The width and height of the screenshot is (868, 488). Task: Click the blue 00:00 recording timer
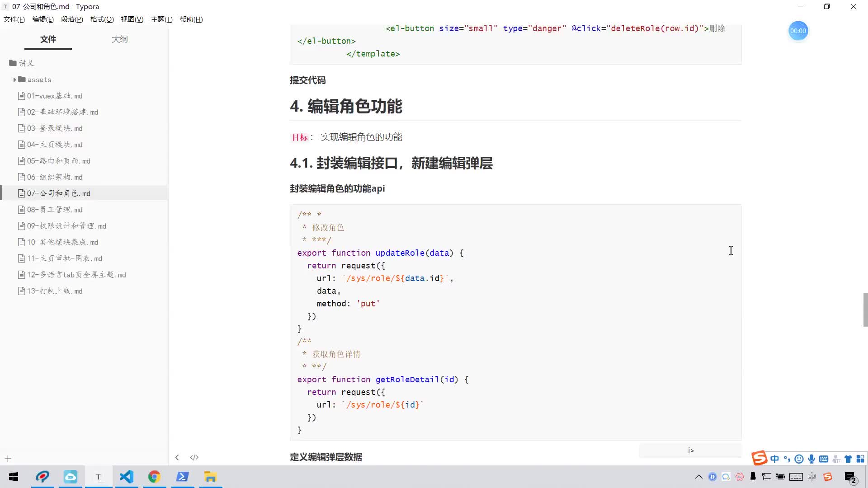coord(798,31)
